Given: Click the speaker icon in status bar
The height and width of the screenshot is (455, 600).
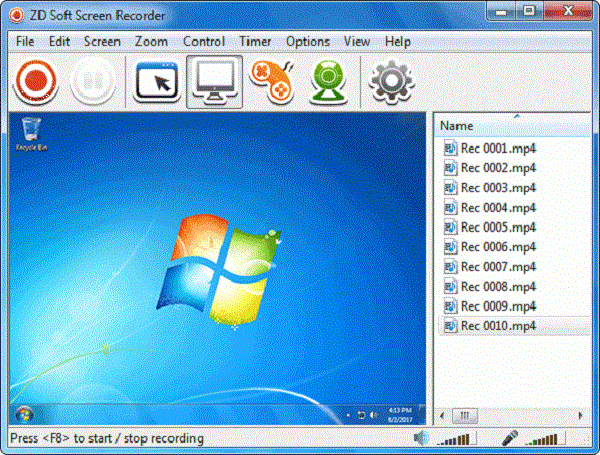Looking at the screenshot, I should (421, 438).
